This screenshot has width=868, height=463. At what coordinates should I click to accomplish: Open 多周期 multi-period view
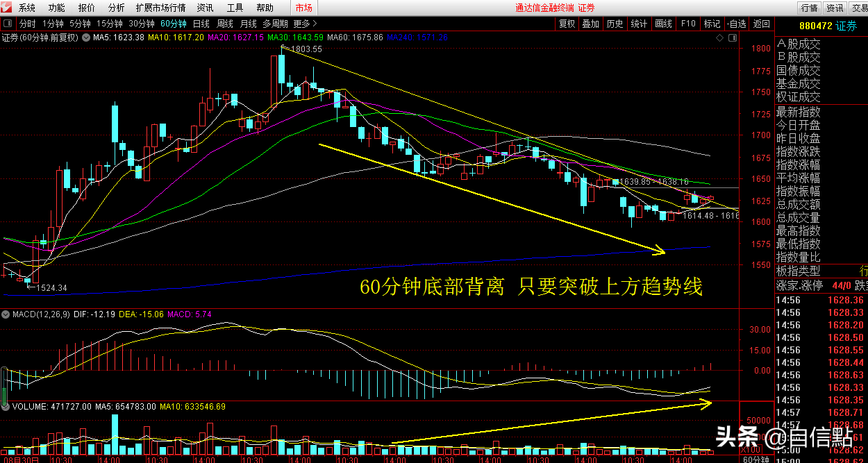click(x=275, y=24)
